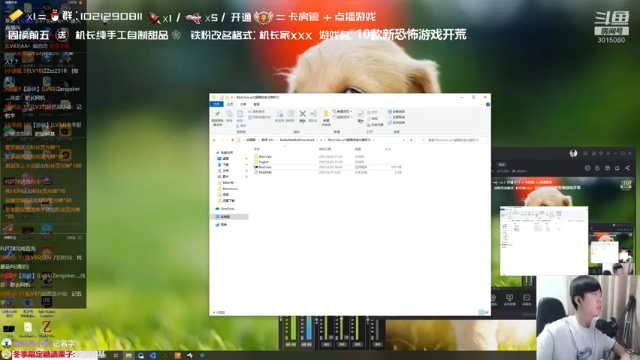Open the File tab in Explorer
The image size is (640, 360).
[217, 104]
